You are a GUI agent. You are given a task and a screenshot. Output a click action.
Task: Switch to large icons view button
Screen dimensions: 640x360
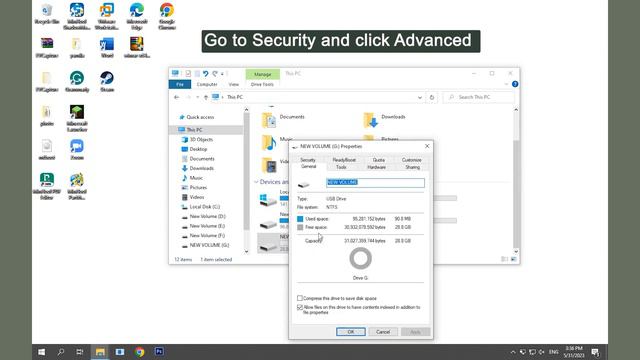tap(513, 259)
